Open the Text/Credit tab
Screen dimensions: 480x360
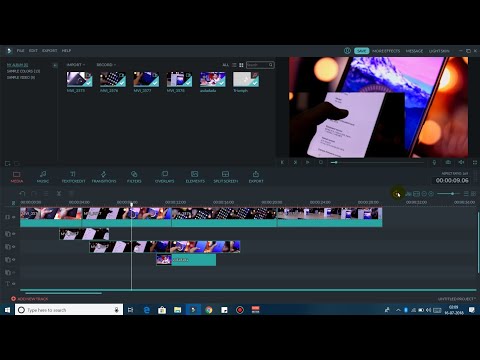[73, 177]
